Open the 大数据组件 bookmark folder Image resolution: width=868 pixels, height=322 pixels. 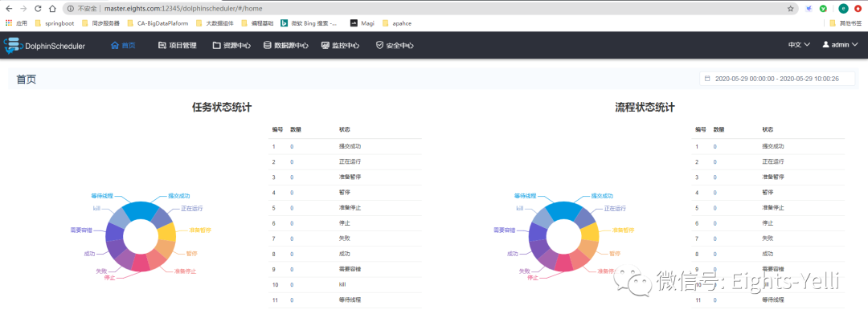[x=215, y=23]
